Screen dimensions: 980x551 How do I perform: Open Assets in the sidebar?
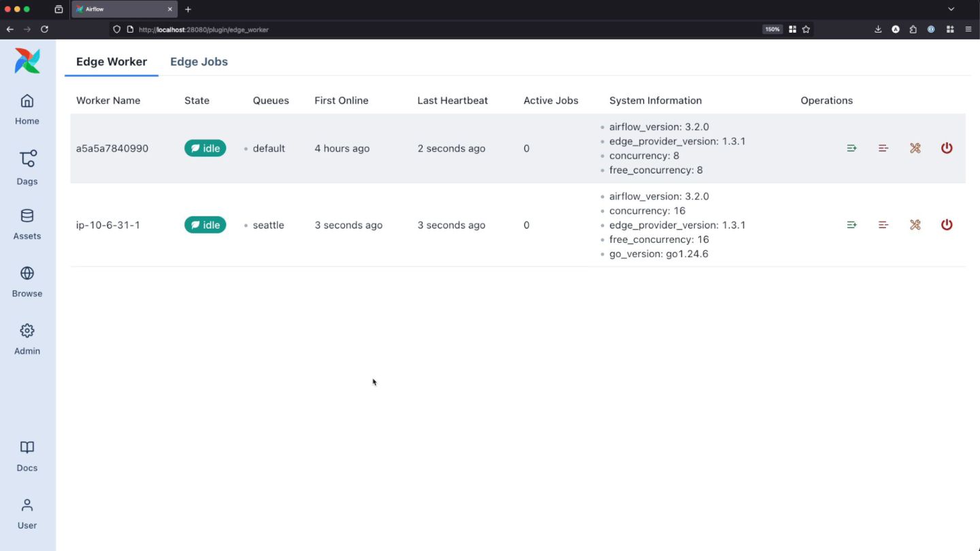(27, 224)
